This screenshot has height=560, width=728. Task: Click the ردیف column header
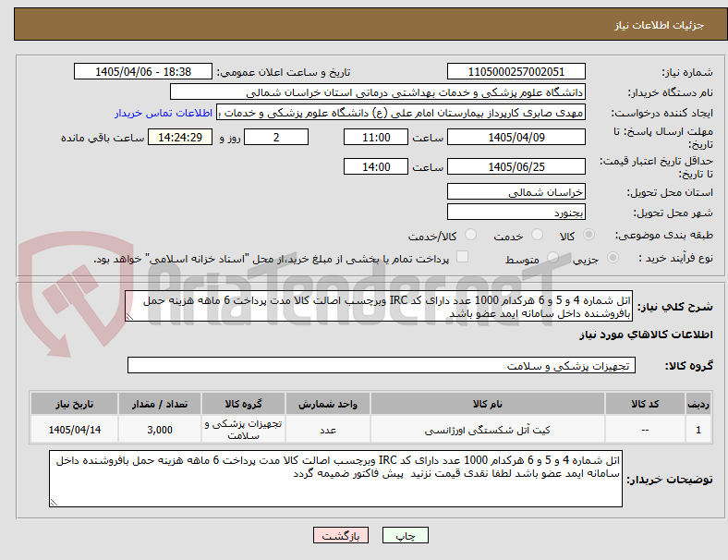(x=698, y=404)
